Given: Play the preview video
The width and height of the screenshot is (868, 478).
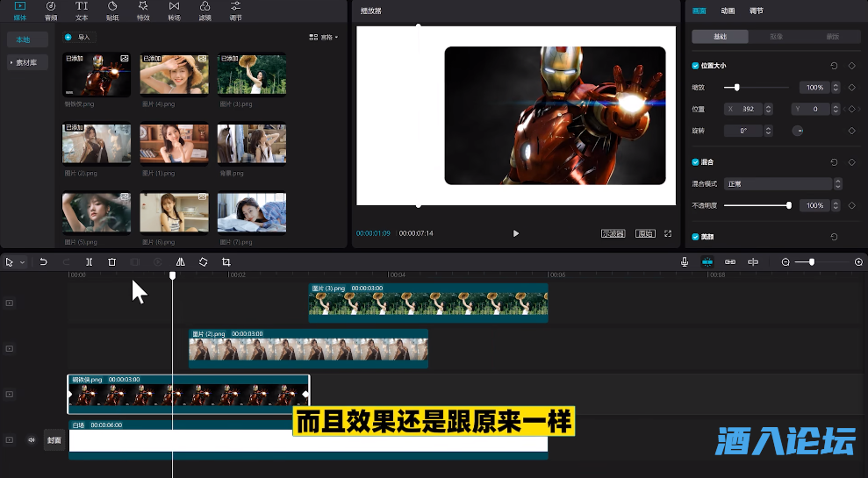Looking at the screenshot, I should pos(515,233).
